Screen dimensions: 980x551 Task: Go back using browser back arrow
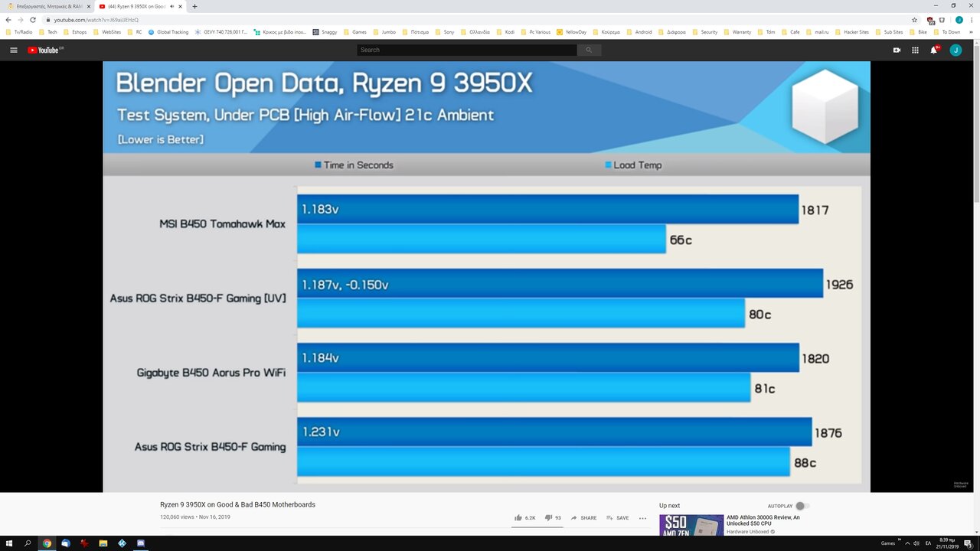point(8,19)
